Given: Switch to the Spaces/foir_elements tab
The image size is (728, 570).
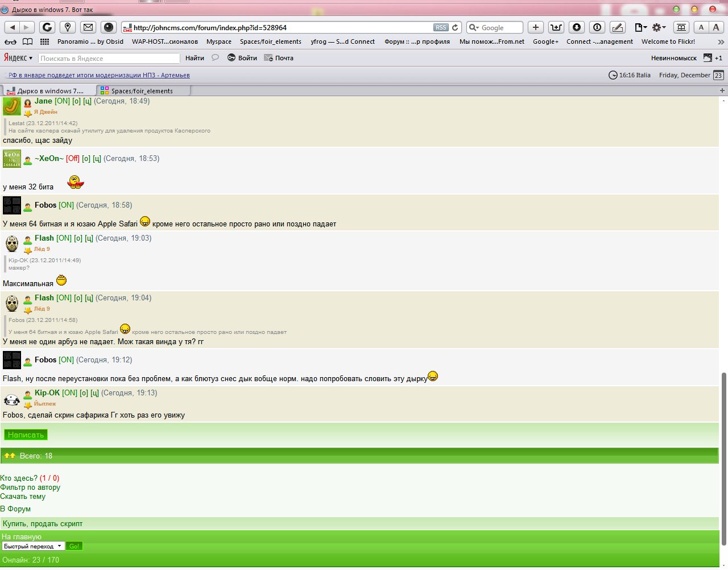Looking at the screenshot, I should click(142, 91).
